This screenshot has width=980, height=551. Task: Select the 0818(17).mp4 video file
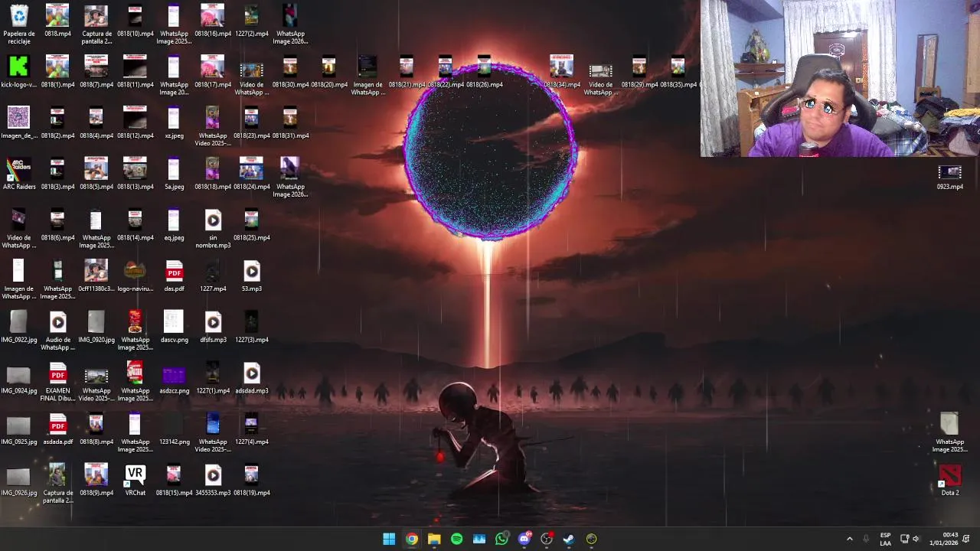[213, 71]
